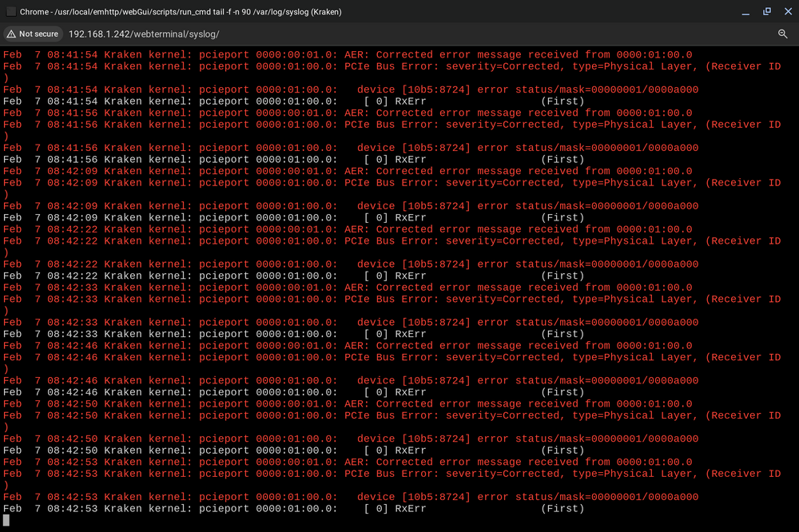This screenshot has width=799, height=532.
Task: Click the 08:42:33 device [10b5:8724] line
Action: (351, 322)
